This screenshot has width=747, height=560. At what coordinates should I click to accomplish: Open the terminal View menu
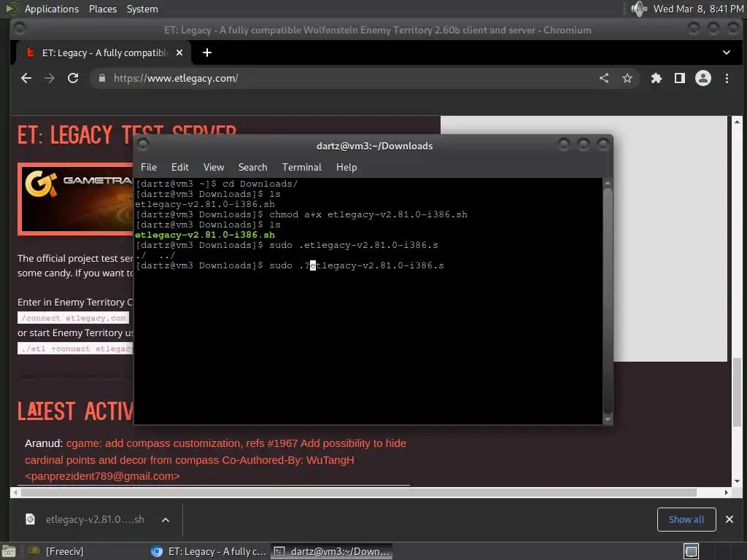[214, 167]
